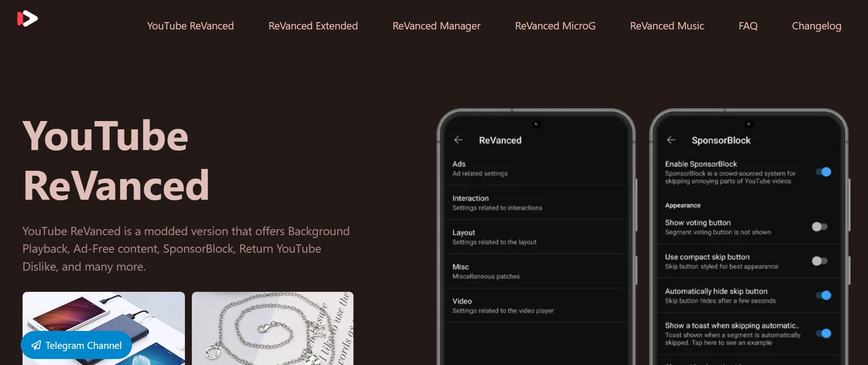Image resolution: width=868 pixels, height=365 pixels.
Task: Click the Appearance section label
Action: pyautogui.click(x=683, y=205)
